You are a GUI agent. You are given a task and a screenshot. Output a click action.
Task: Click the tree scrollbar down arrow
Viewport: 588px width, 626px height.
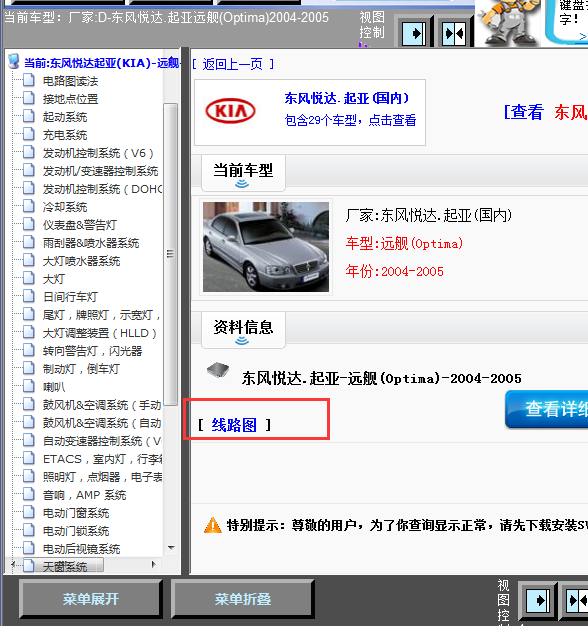[171, 548]
